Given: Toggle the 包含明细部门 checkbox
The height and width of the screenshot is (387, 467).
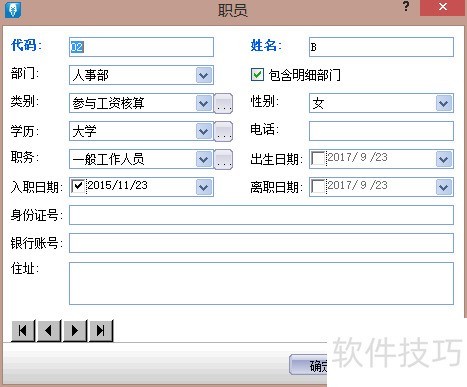Looking at the screenshot, I should point(257,75).
